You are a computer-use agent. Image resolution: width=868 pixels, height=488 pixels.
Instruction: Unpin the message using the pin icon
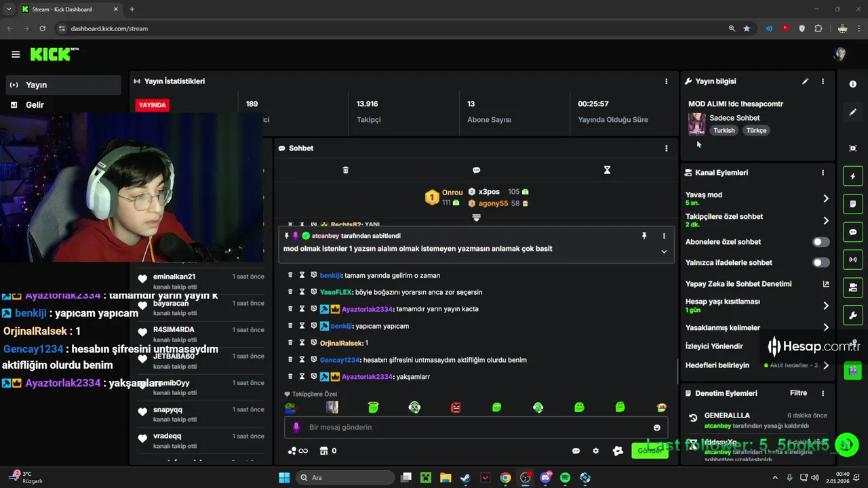(x=644, y=236)
